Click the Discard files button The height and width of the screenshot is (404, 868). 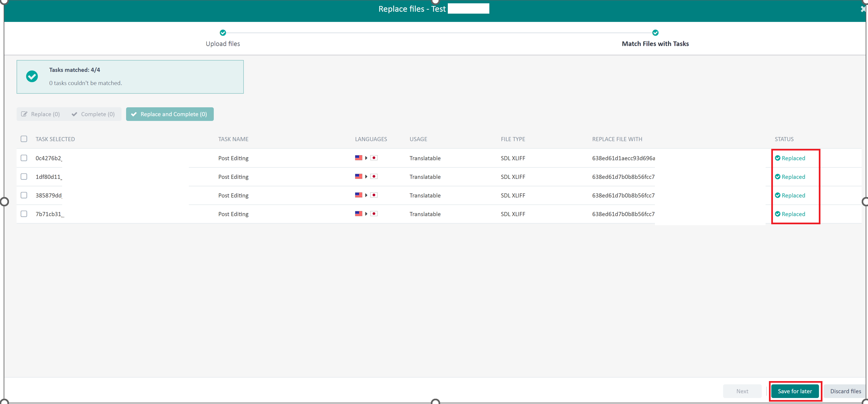click(x=845, y=391)
